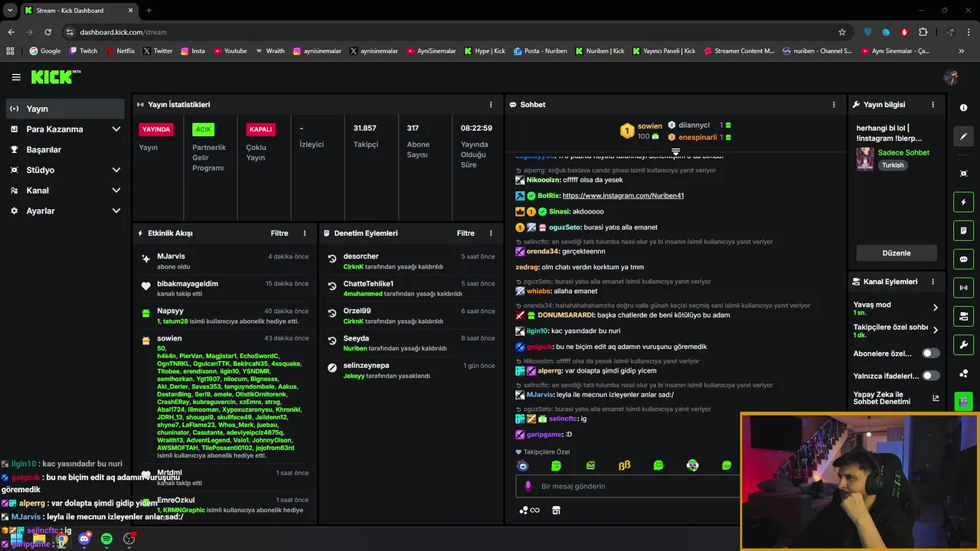This screenshot has width=980, height=551.
Task: Click the Sadece Sohbet category link
Action: pos(903,153)
